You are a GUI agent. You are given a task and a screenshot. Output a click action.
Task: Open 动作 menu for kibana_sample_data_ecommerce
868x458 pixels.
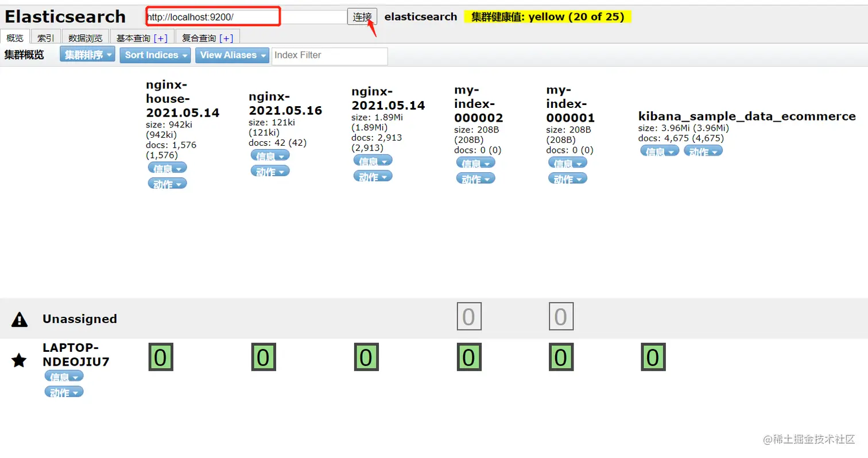point(703,150)
